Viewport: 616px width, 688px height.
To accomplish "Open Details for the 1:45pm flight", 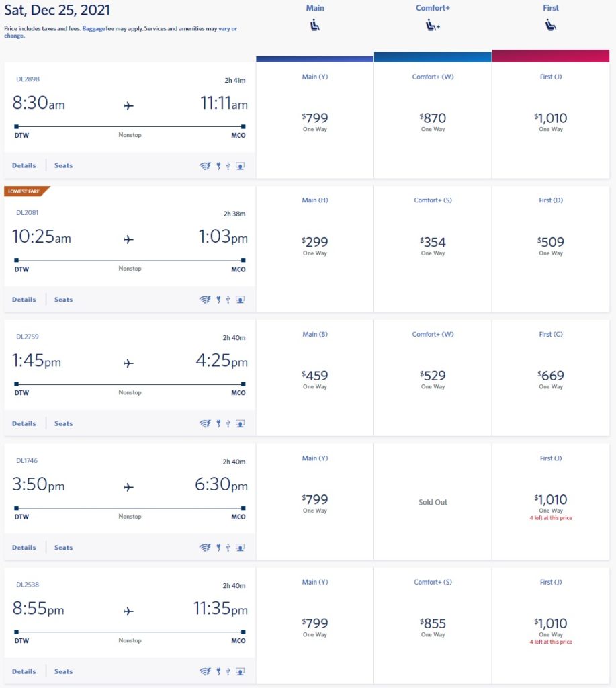I will click(x=24, y=424).
